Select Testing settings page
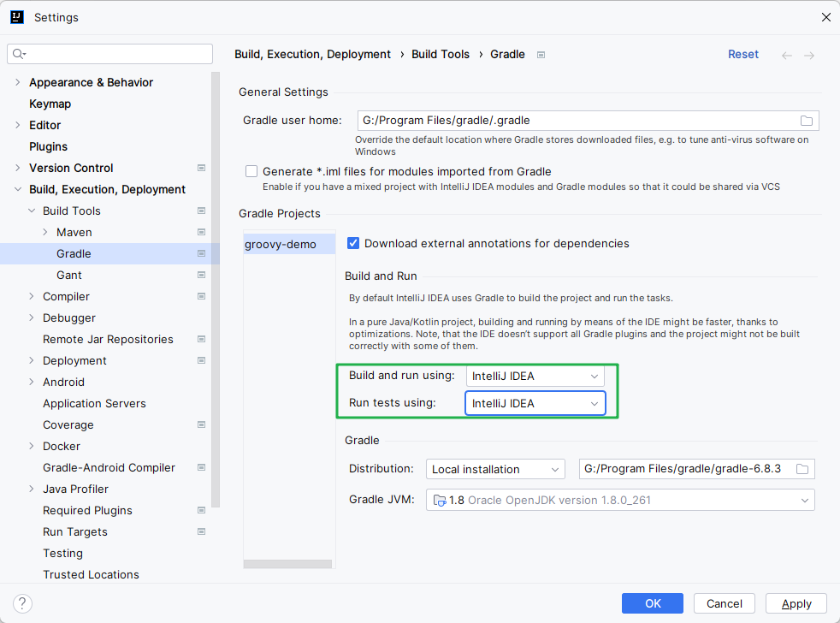 click(62, 554)
